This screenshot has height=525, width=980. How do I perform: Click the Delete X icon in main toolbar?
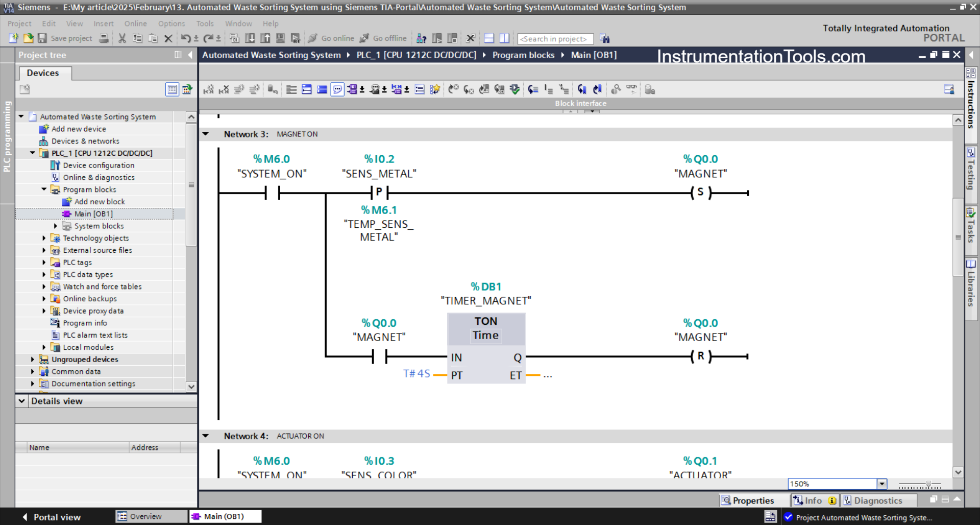click(168, 38)
